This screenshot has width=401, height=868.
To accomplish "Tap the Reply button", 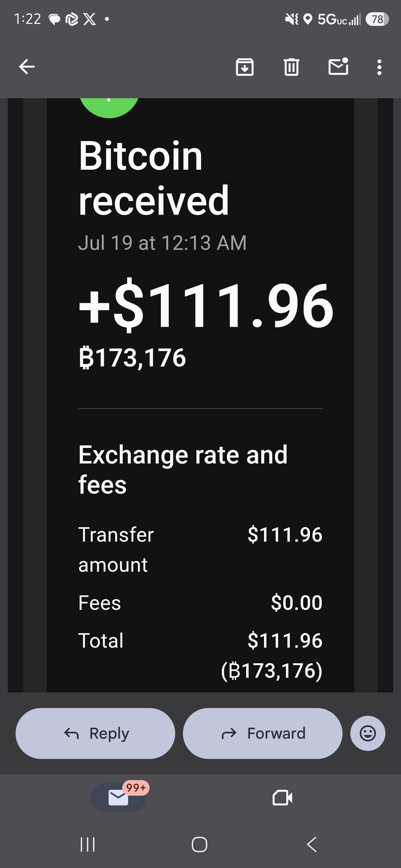I will click(96, 733).
